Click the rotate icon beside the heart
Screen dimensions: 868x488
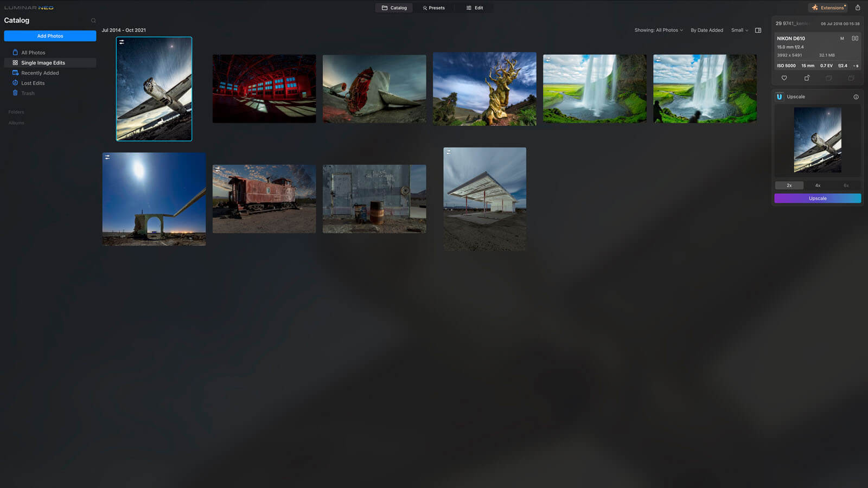[807, 78]
